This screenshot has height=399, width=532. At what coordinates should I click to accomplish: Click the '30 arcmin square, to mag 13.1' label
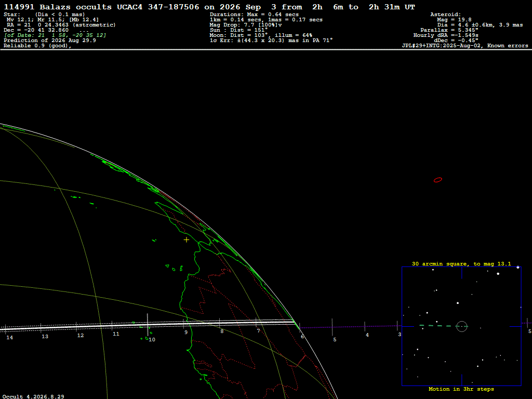click(x=461, y=263)
